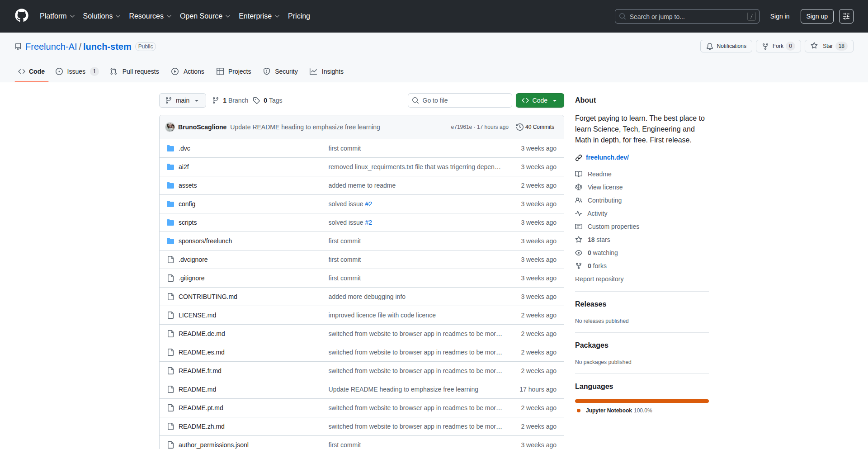Fork the repository

778,46
